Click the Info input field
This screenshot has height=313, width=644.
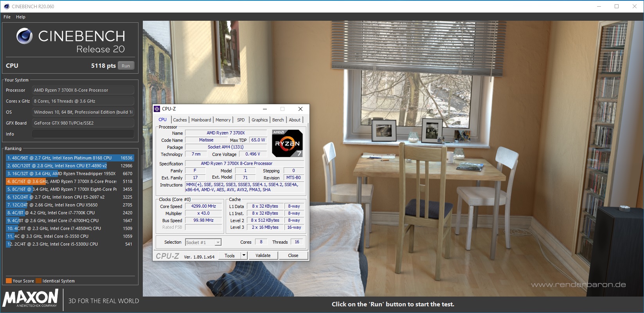coord(83,134)
